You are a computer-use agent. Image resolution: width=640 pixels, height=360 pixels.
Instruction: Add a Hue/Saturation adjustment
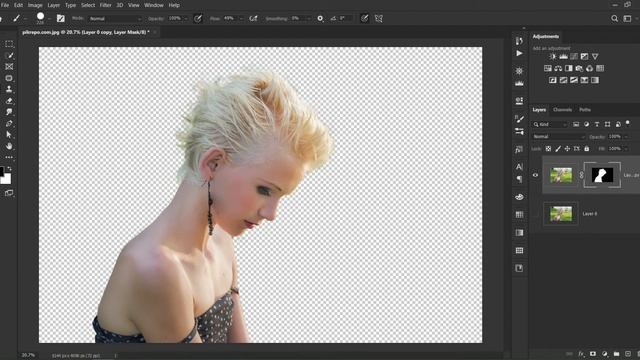[x=548, y=68]
